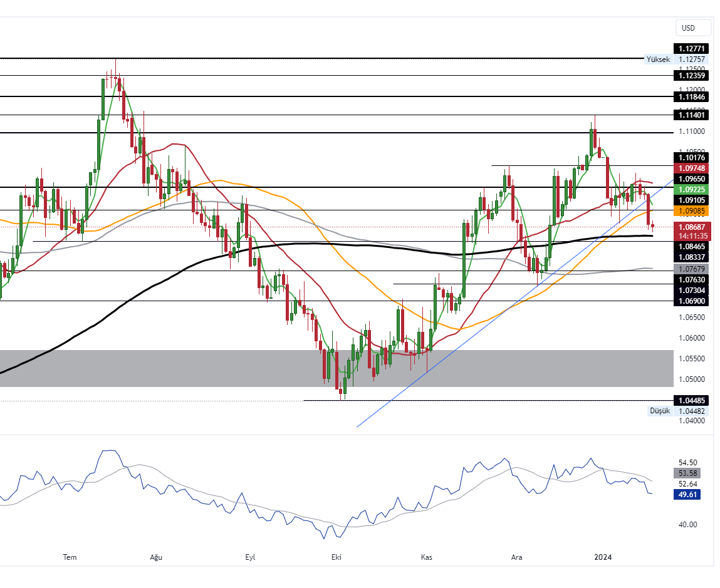Click the 1.11846 price level label
Viewport: 720px width, 588px height.
(691, 96)
